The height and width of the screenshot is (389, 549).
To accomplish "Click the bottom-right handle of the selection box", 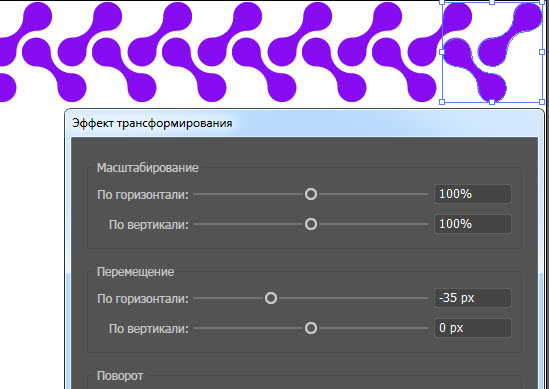I will click(542, 102).
